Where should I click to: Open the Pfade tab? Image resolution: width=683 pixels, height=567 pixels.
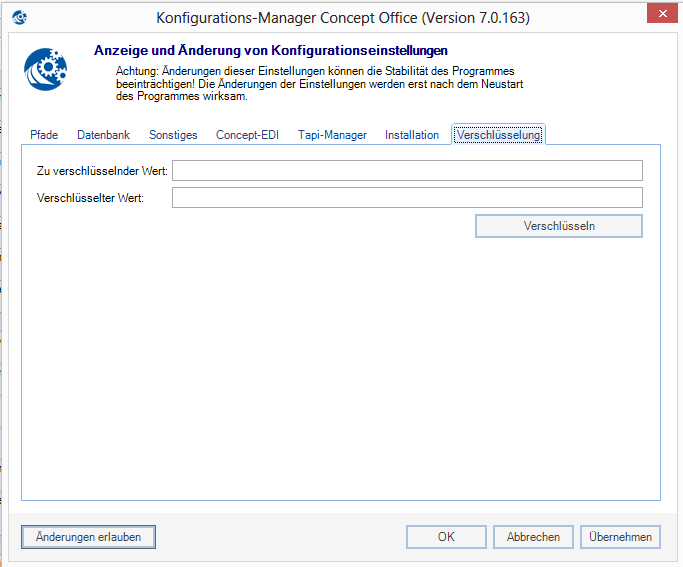[44, 135]
